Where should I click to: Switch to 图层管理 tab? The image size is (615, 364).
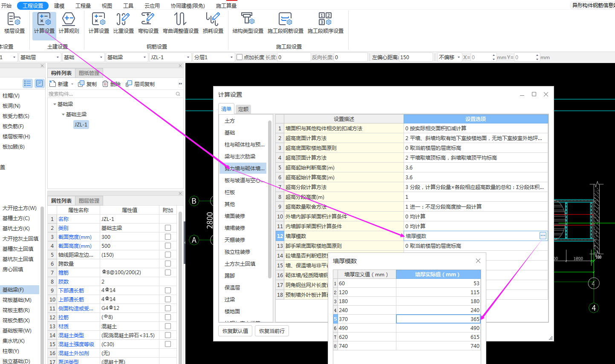(89, 201)
